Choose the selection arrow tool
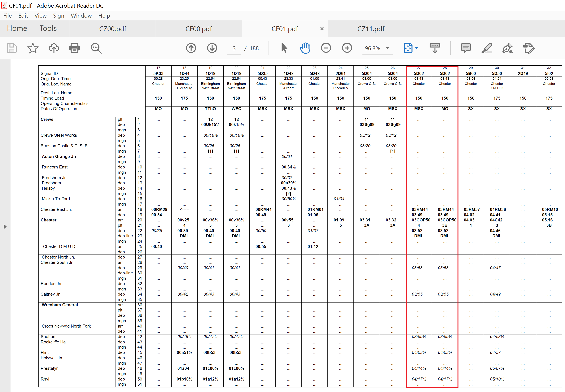 pos(284,48)
